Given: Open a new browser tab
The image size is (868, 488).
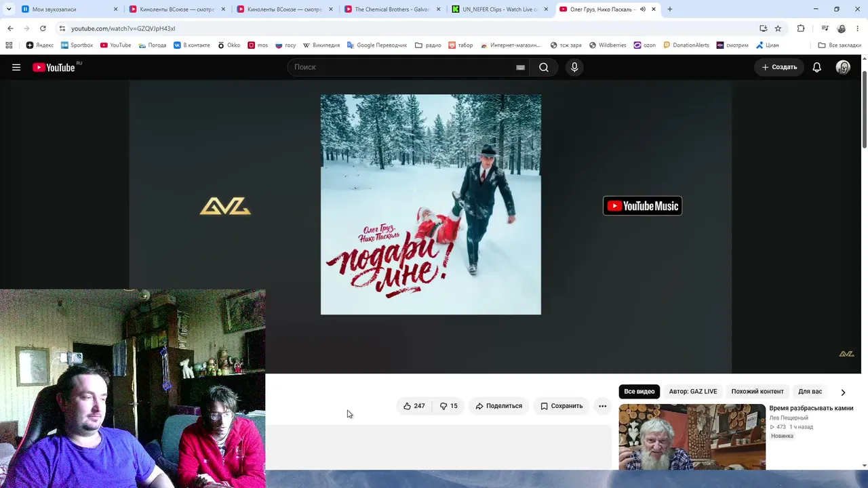Looking at the screenshot, I should point(669,9).
